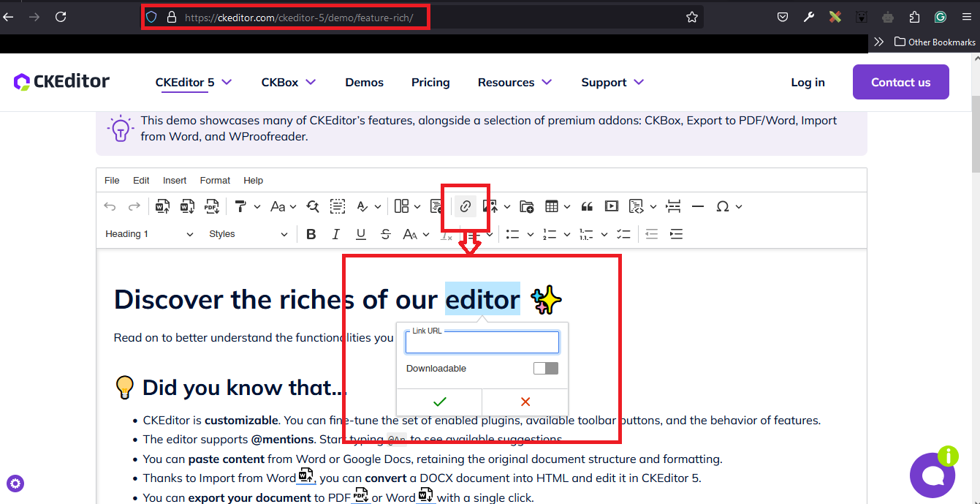Save the link with green checkmark
This screenshot has height=504, width=980.
(x=439, y=402)
